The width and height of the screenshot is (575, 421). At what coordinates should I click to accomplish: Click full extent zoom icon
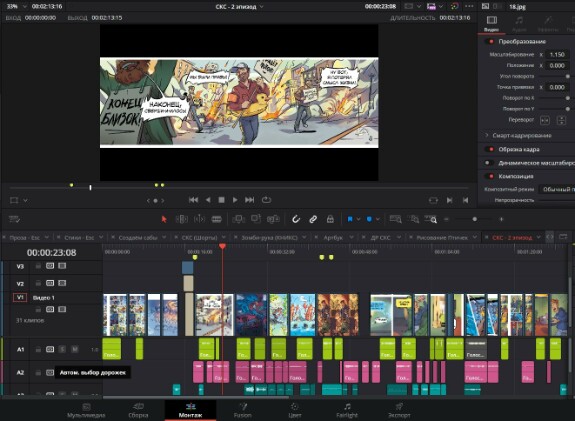tap(395, 219)
